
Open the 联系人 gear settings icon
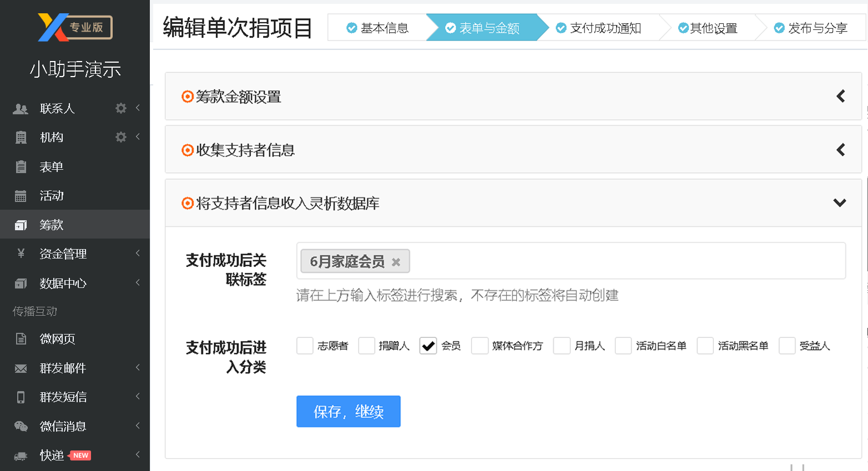click(x=121, y=108)
